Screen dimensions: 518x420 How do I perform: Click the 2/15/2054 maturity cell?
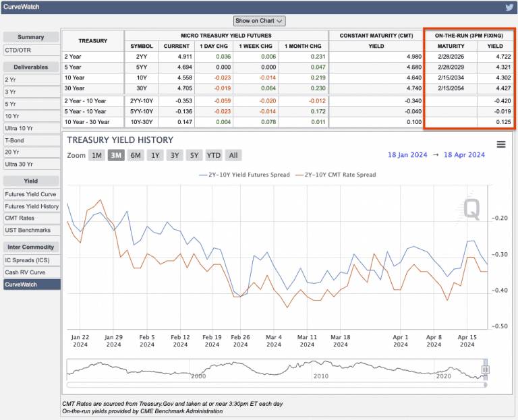point(451,88)
